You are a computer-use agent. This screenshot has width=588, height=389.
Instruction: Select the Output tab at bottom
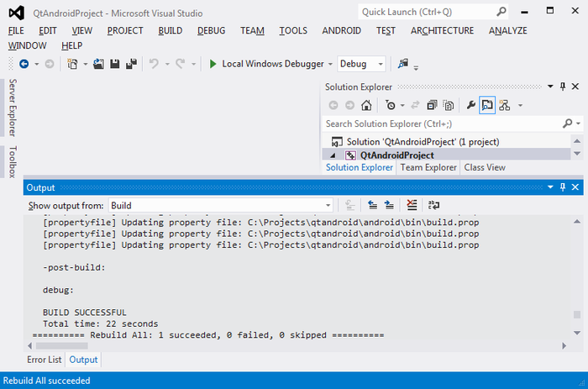(83, 360)
